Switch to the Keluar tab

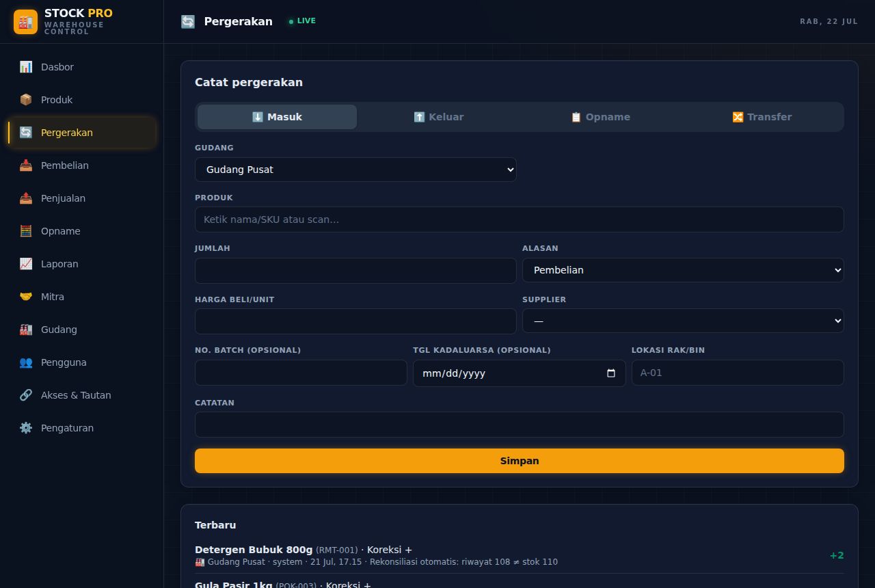tap(439, 117)
